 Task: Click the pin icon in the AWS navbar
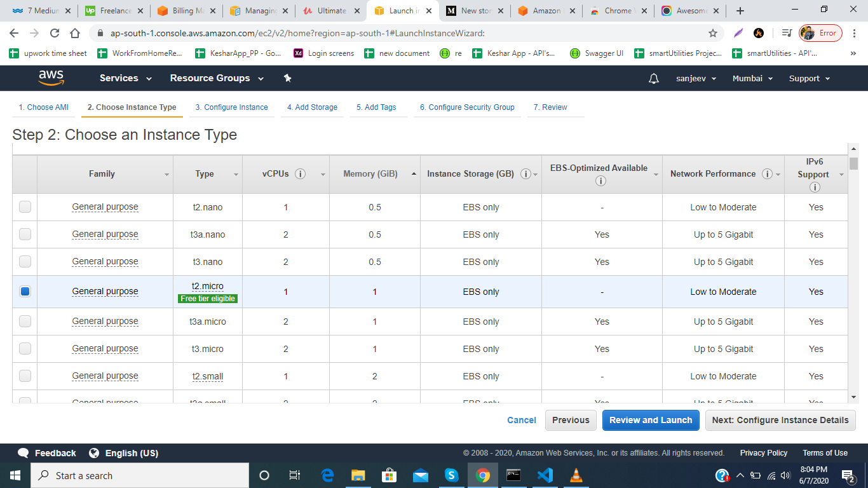point(287,78)
